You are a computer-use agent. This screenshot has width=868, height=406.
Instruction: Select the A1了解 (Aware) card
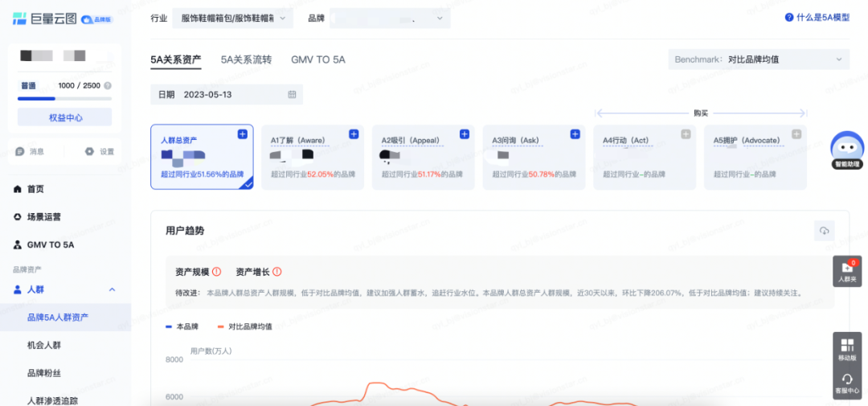[313, 157]
